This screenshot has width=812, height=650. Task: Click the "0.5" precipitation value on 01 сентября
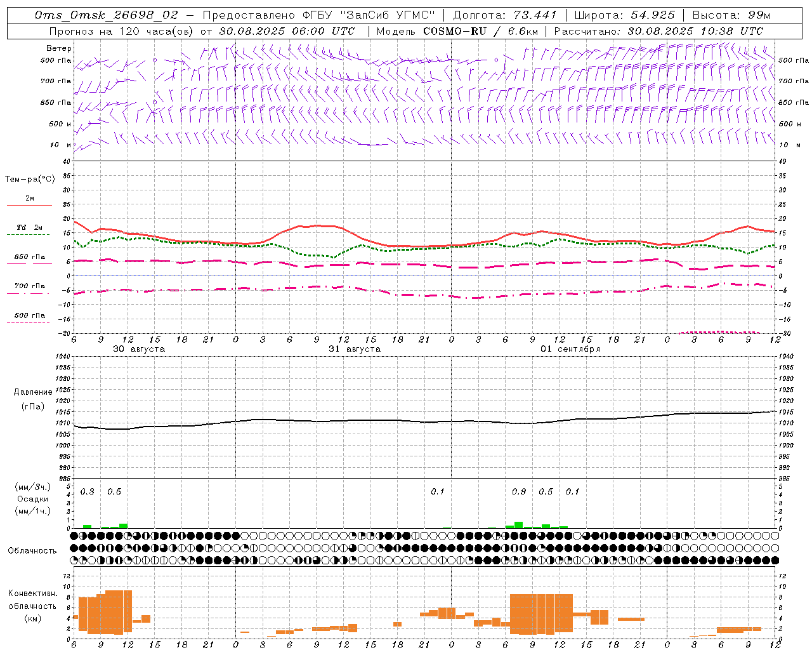[x=546, y=492]
